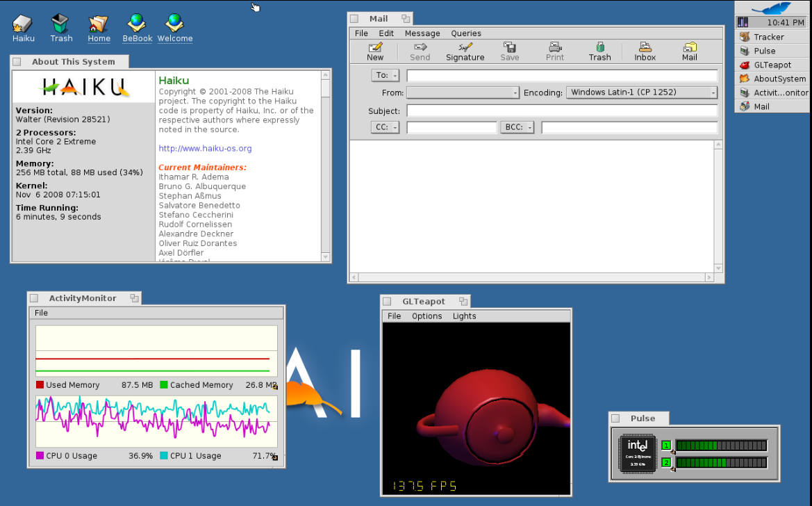
Task: Click the Intel processor chip in Pulse
Action: pyautogui.click(x=637, y=453)
